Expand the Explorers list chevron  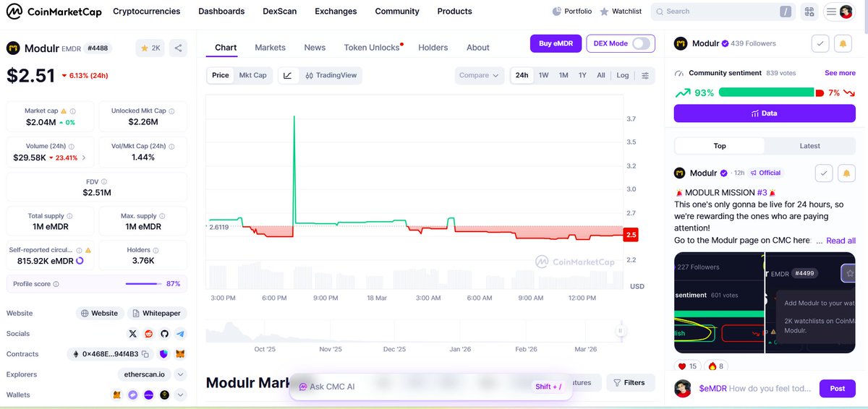point(181,374)
